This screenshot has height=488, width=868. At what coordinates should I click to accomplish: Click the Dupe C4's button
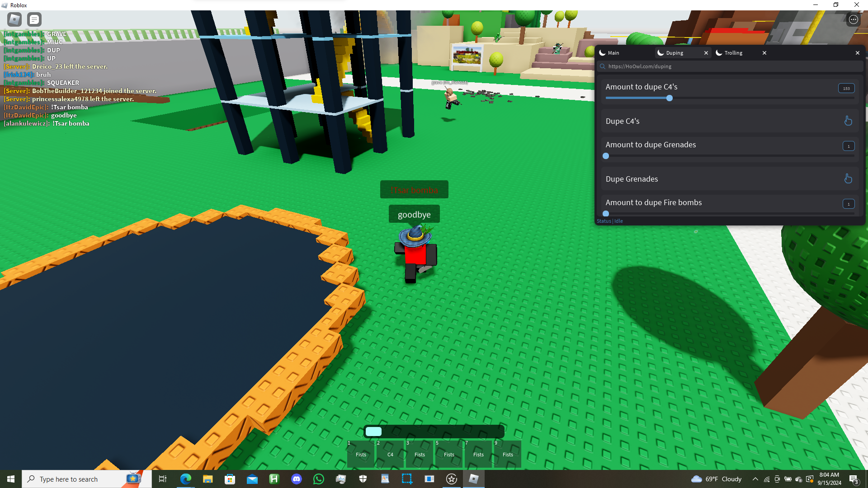point(730,121)
